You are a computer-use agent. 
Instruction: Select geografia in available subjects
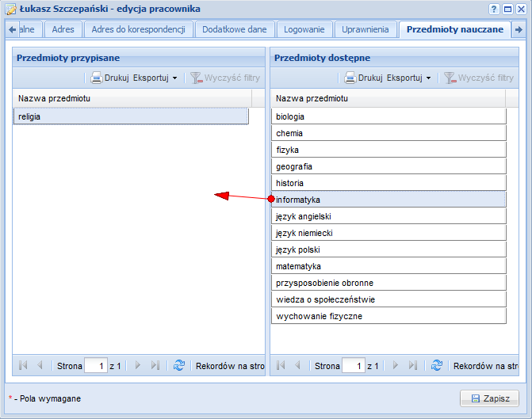click(x=388, y=166)
